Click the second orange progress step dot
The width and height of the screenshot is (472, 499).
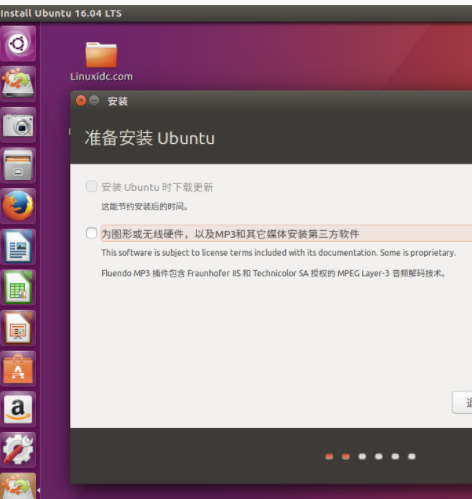pos(346,456)
